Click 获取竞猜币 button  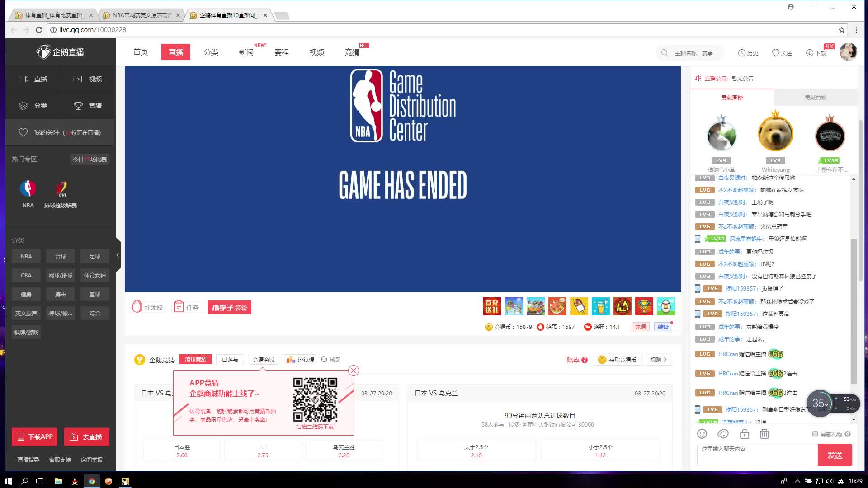[618, 360]
